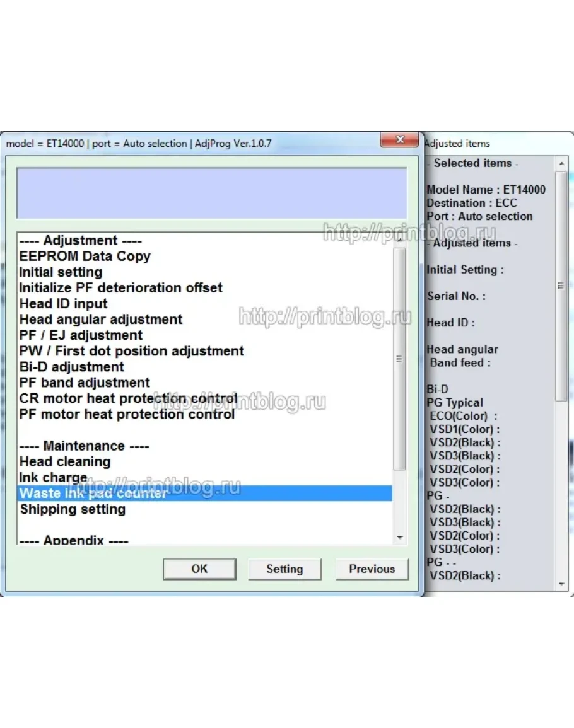Close the AdjProg dialog window
Screen dimensions: 574x728
tap(399, 141)
